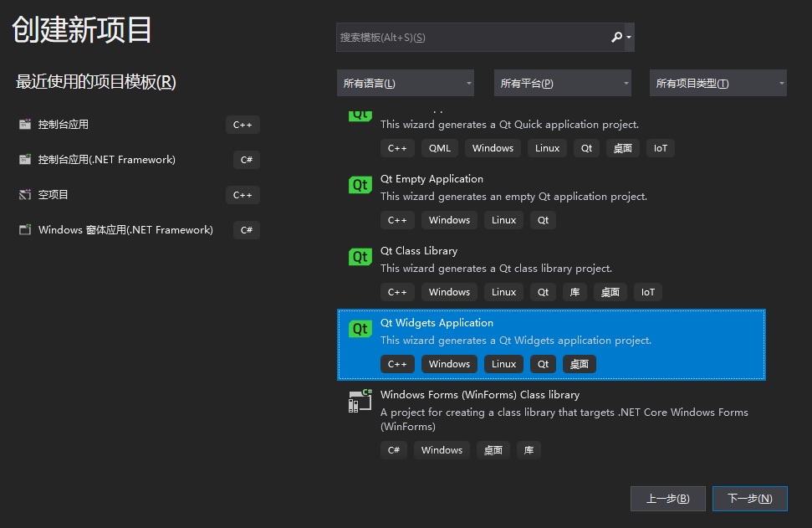Click Linux tag under Qt Empty Application
The image size is (812, 528).
[504, 220]
